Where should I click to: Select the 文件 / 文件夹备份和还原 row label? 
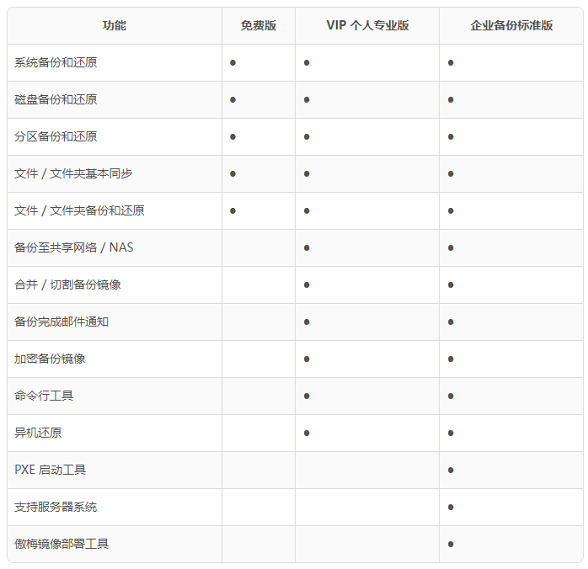pyautogui.click(x=79, y=211)
